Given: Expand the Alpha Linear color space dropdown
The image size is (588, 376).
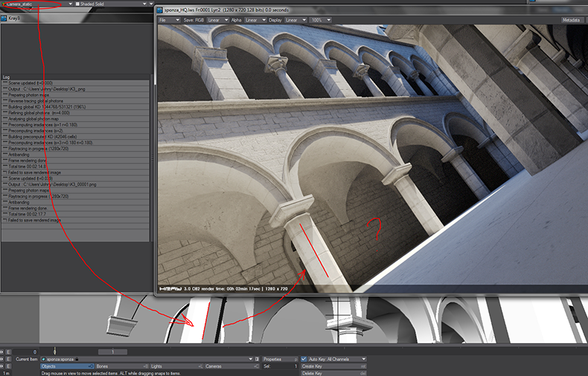Looking at the screenshot, I should point(255,20).
